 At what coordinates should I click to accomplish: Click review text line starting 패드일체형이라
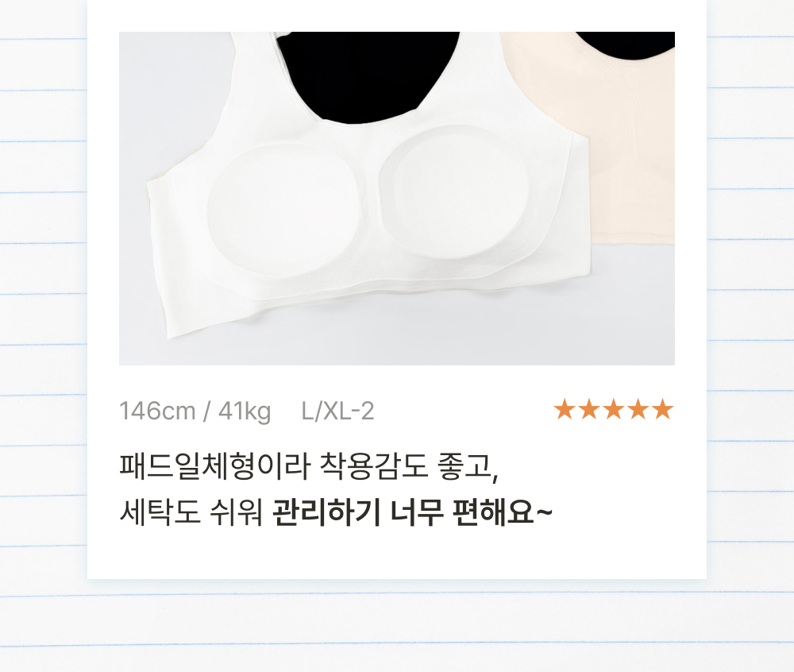[309, 465]
